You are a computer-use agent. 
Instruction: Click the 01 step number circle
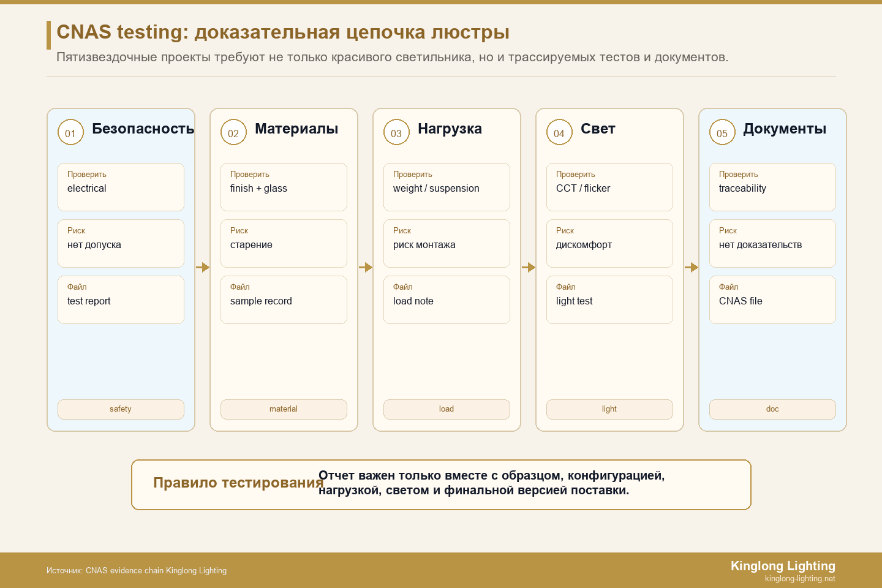(x=70, y=132)
